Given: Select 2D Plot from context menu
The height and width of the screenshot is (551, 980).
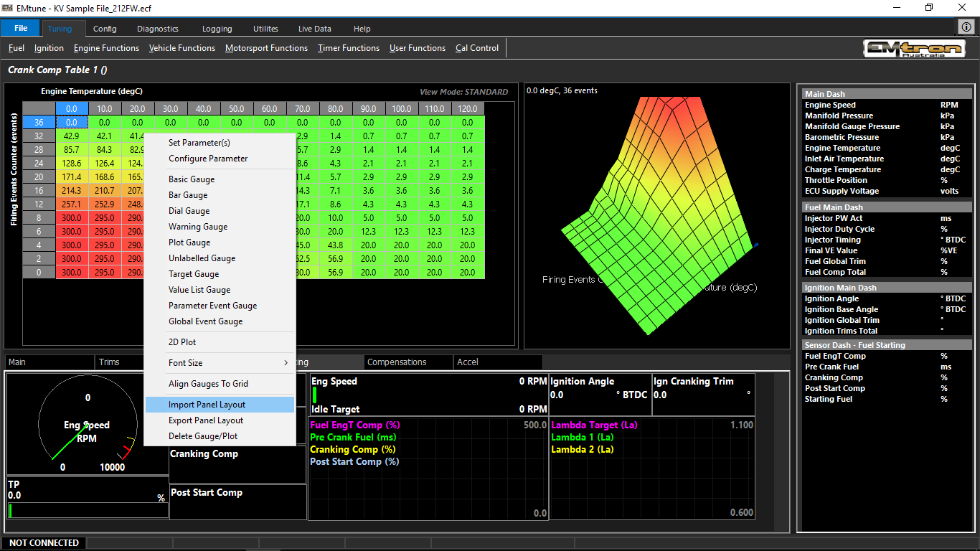Looking at the screenshot, I should (220, 342).
